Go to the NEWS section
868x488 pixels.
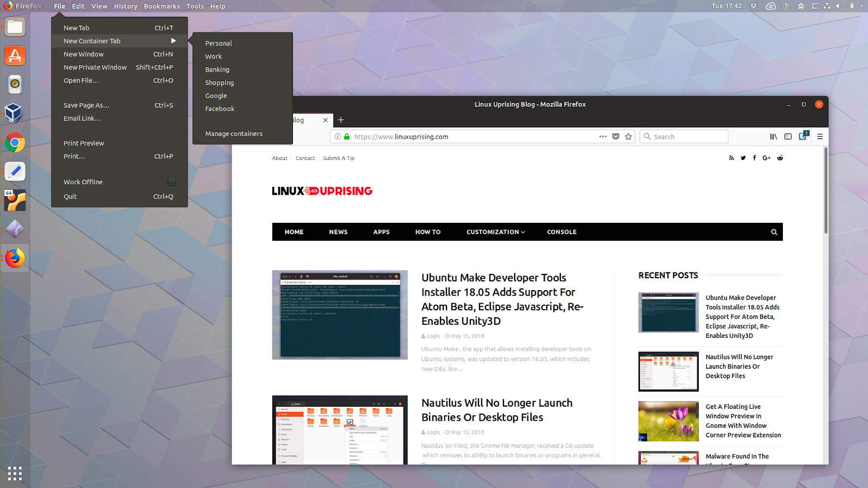pos(338,232)
